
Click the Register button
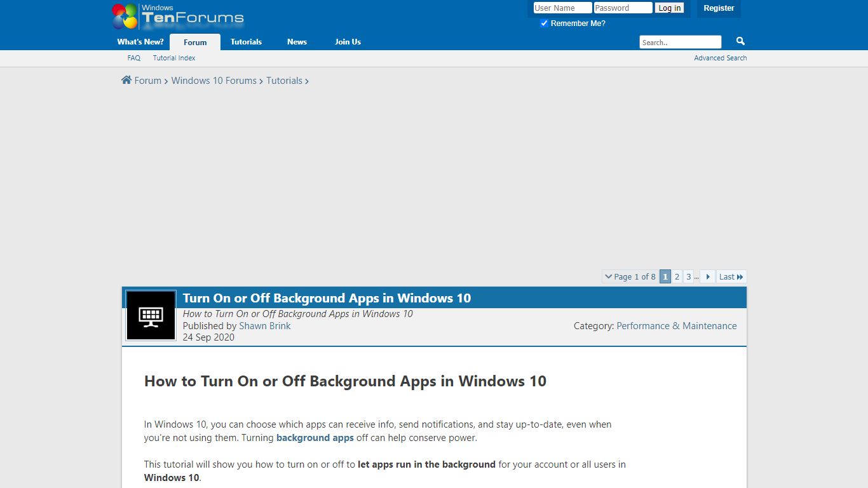pyautogui.click(x=719, y=8)
